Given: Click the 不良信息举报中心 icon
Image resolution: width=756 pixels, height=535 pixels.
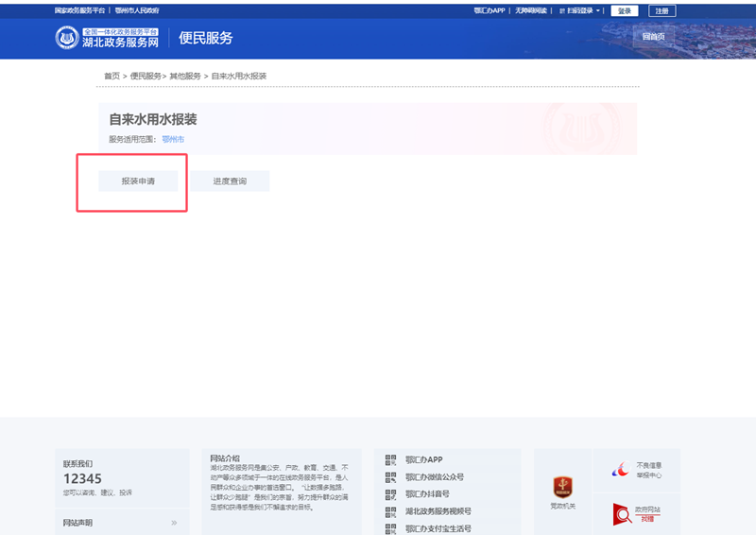Looking at the screenshot, I should [620, 470].
